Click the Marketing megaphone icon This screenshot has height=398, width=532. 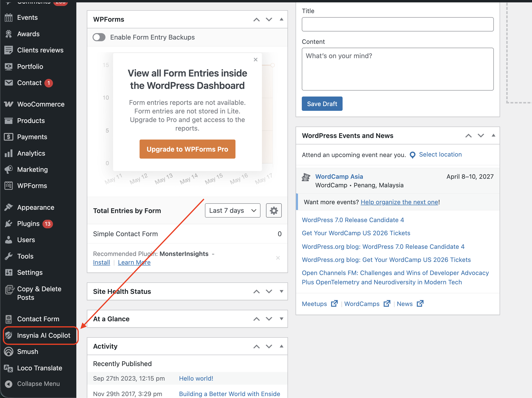(9, 170)
